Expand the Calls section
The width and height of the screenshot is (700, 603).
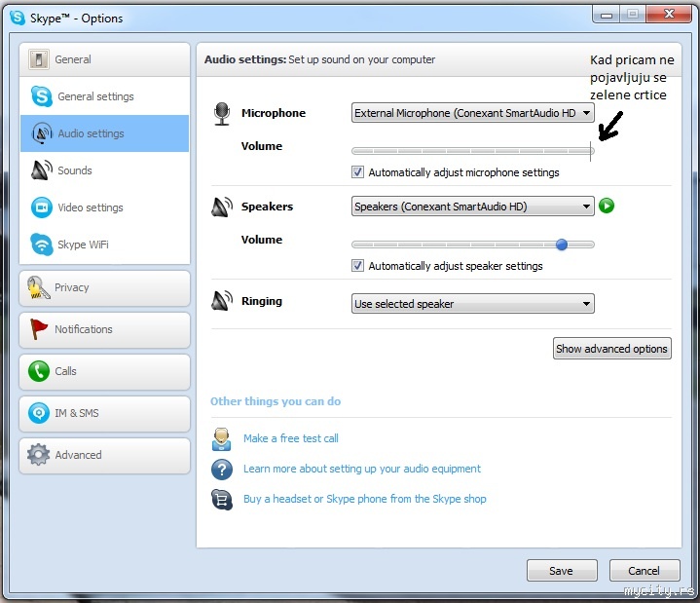[x=105, y=371]
